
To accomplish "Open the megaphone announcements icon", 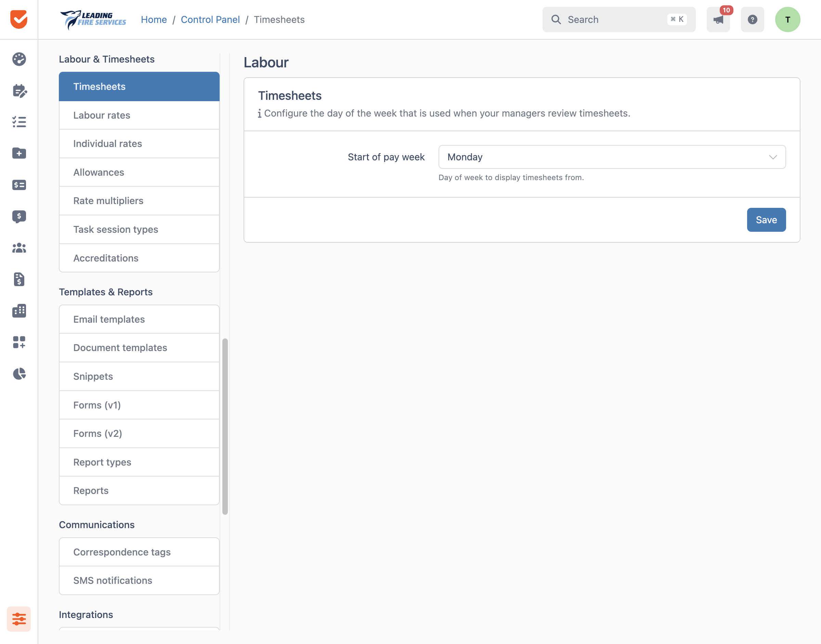I will coord(718,19).
